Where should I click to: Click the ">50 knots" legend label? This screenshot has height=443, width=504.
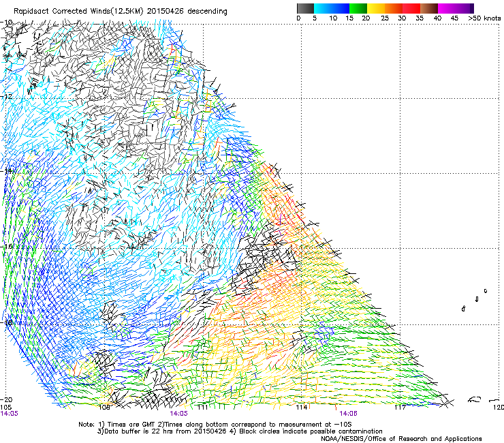pyautogui.click(x=484, y=18)
